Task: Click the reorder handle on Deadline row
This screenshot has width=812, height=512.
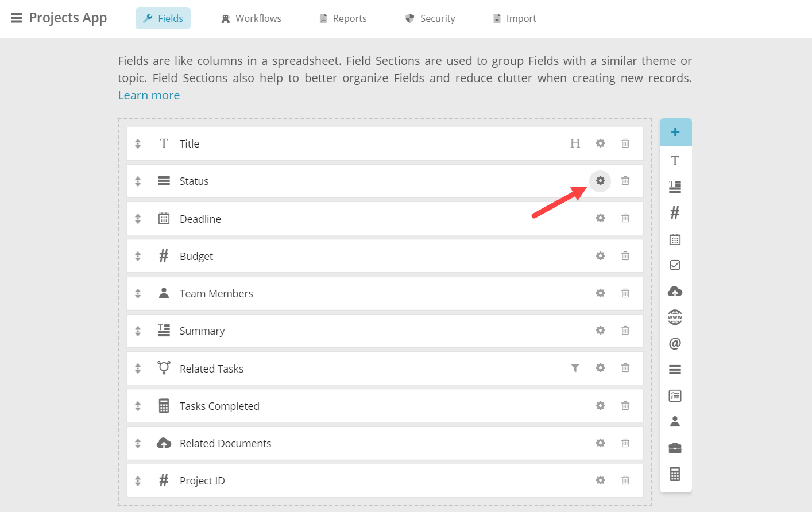Action: coord(138,219)
